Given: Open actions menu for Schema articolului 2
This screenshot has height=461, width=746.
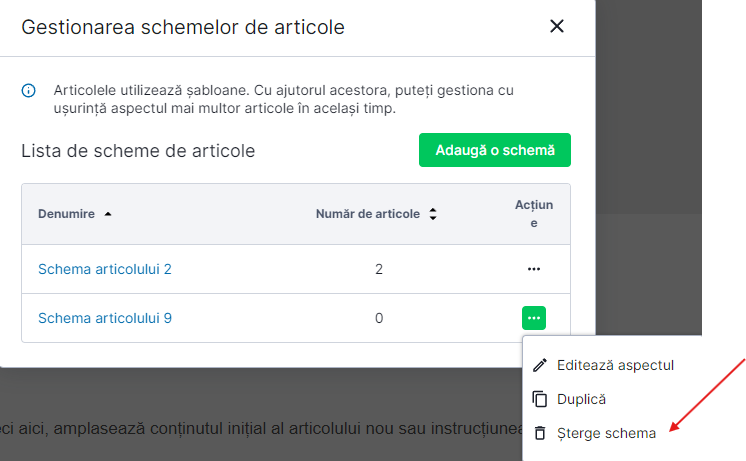Looking at the screenshot, I should (x=533, y=269).
